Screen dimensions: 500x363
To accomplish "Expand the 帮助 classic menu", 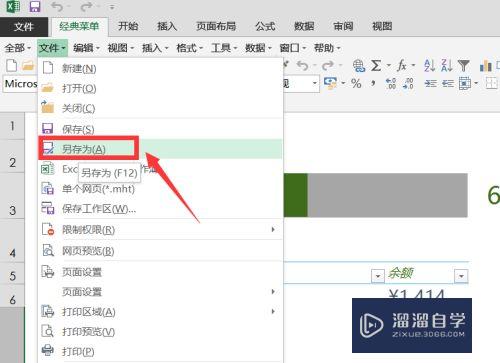I will click(x=327, y=48).
